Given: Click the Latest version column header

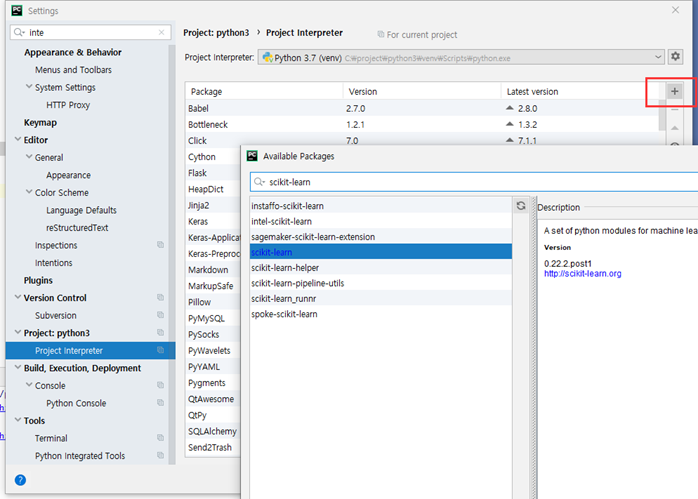Looking at the screenshot, I should (x=580, y=91).
